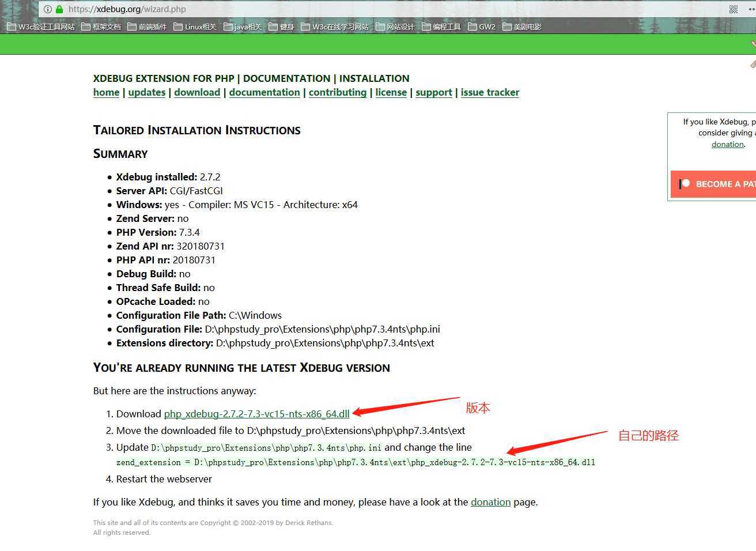
Task: Open the donation link in footer sentence
Action: (490, 502)
